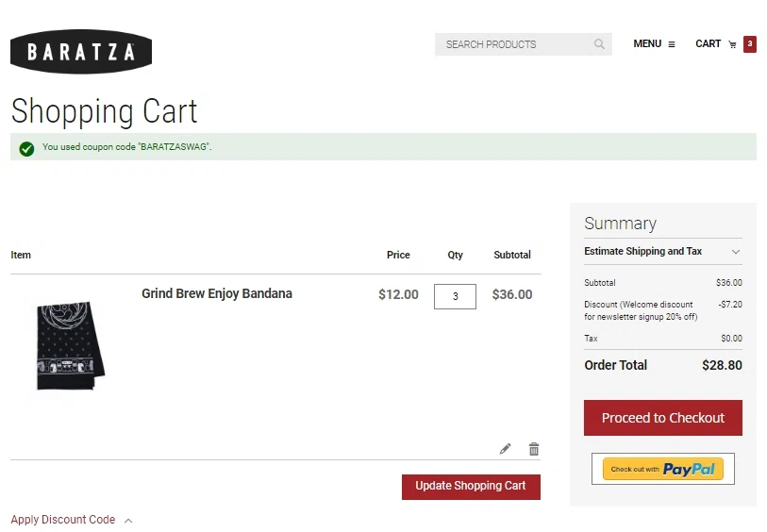Click the Estimate Shipping and Tax label
Image resolution: width=767 pixels, height=532 pixels.
642,251
